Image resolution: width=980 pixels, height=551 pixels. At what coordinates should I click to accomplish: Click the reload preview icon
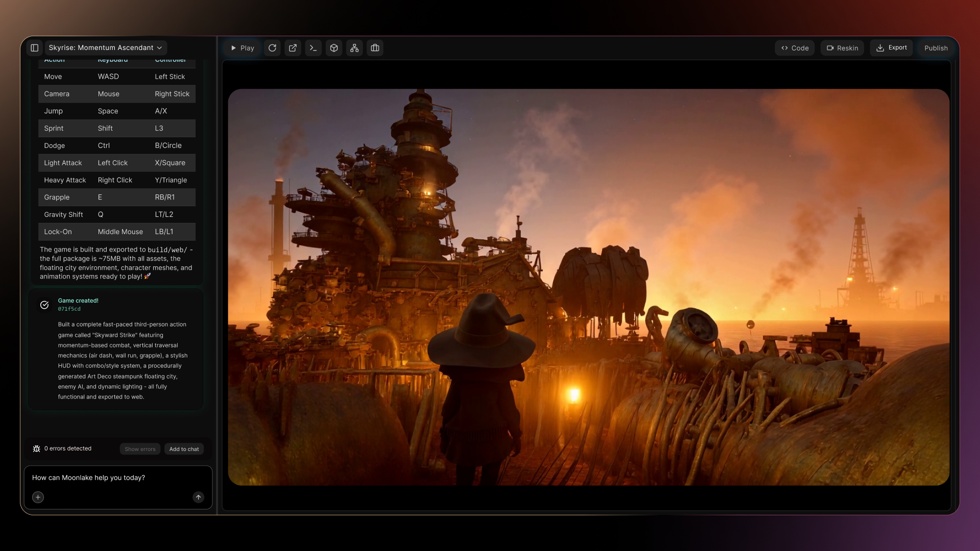click(272, 48)
